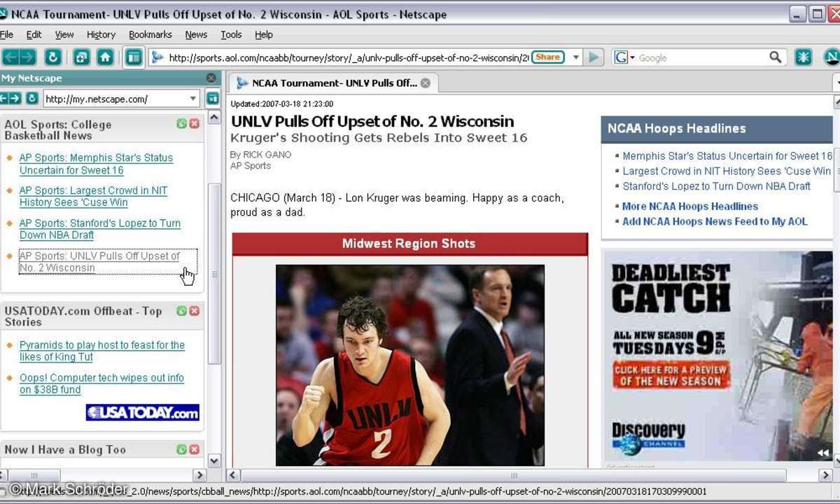Remove the USATODAY.com Offbeat widget
840x504 pixels.
195,311
